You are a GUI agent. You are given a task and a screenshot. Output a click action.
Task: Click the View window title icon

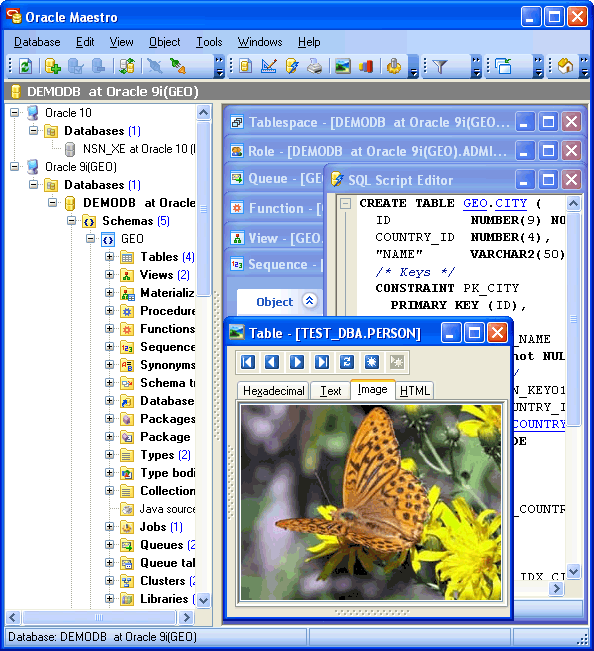tap(237, 238)
